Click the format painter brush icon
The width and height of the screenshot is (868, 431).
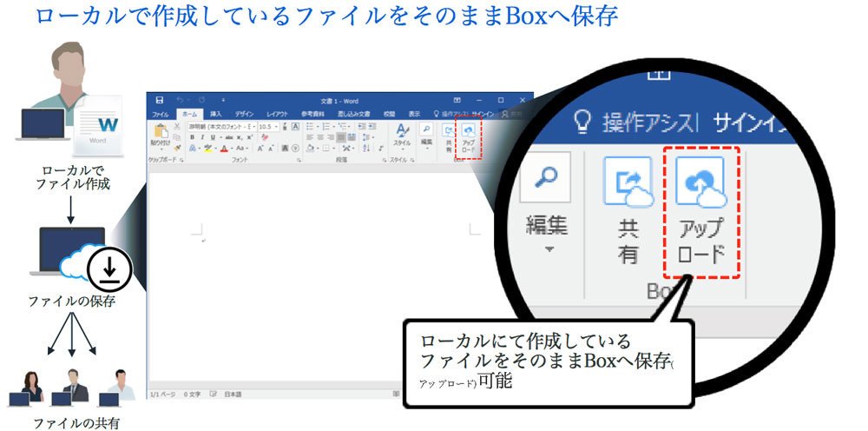pos(177,148)
